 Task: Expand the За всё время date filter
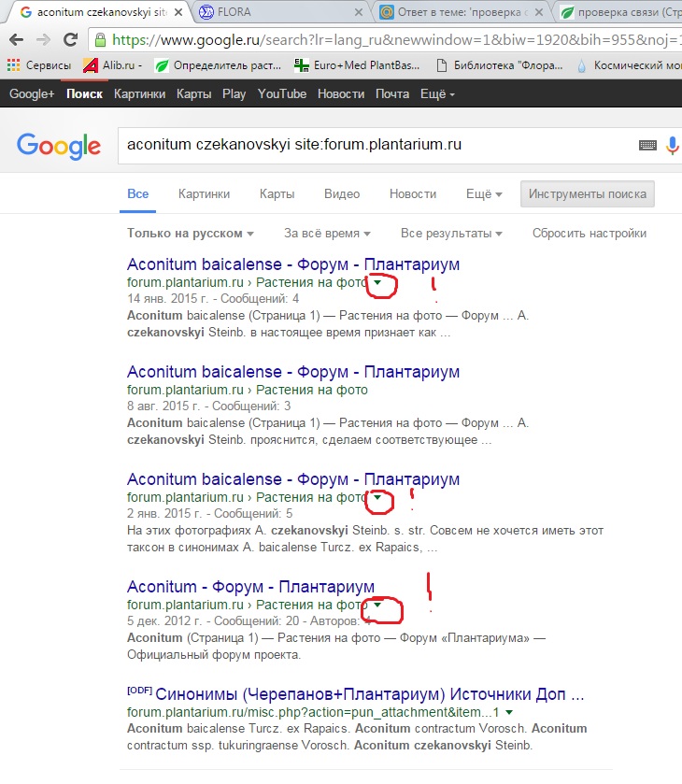coord(327,234)
